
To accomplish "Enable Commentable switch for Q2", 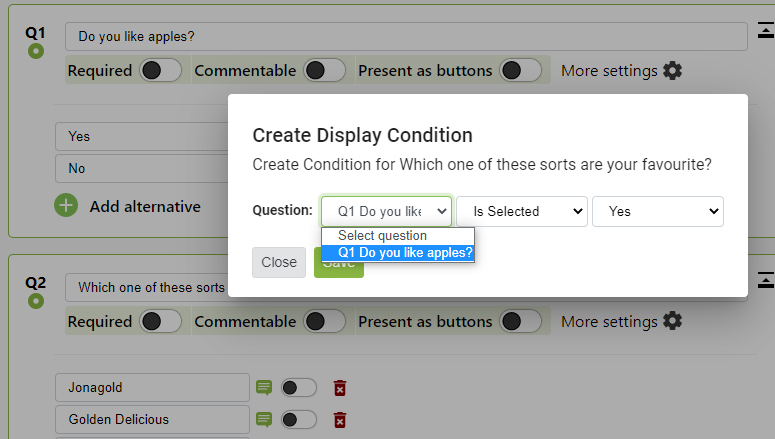I will point(325,321).
